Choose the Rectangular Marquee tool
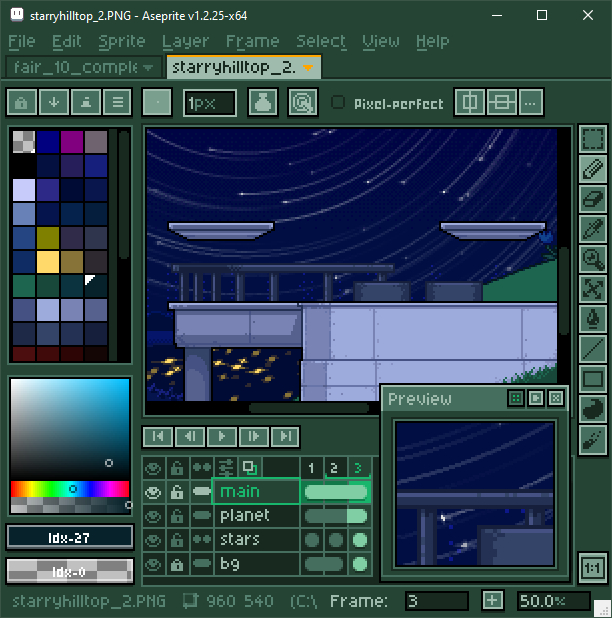 point(593,138)
